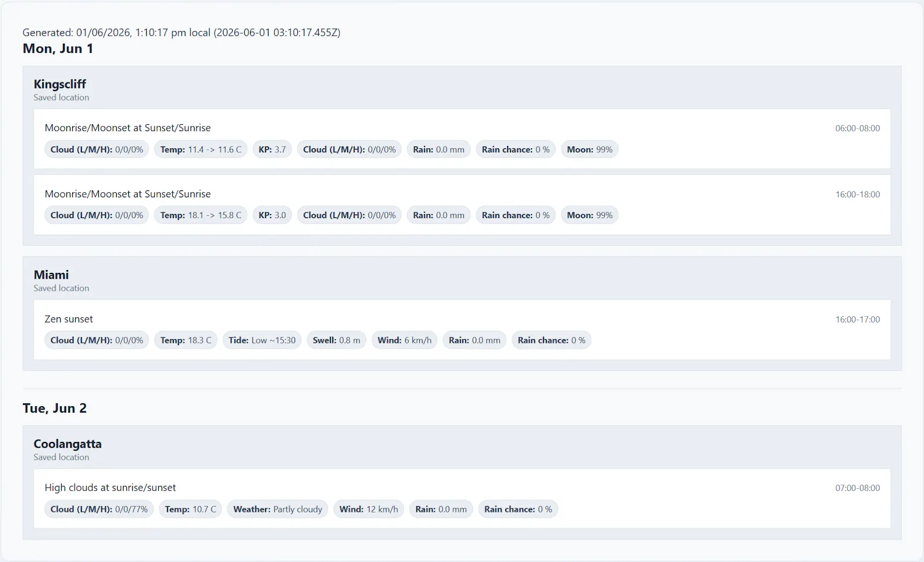
Task: Click Saved location label under Coolangatta
Action: (61, 457)
